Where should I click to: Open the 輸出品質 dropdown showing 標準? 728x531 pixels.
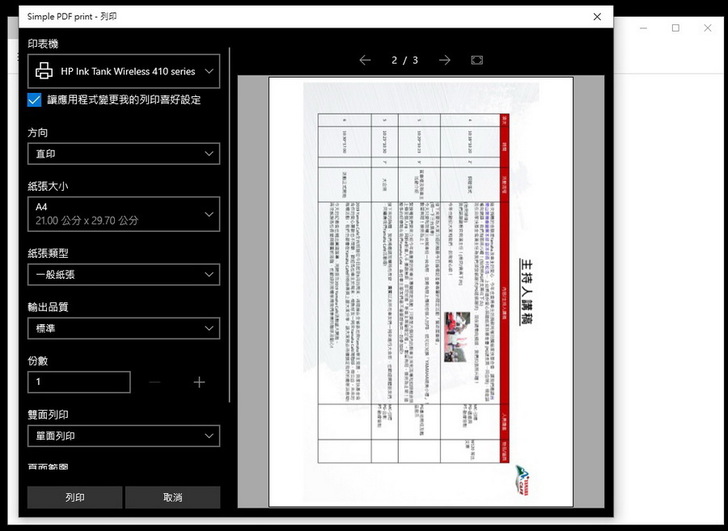(124, 328)
